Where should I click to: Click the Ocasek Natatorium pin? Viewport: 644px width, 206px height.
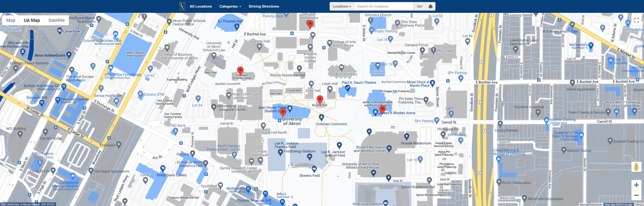coord(407,136)
